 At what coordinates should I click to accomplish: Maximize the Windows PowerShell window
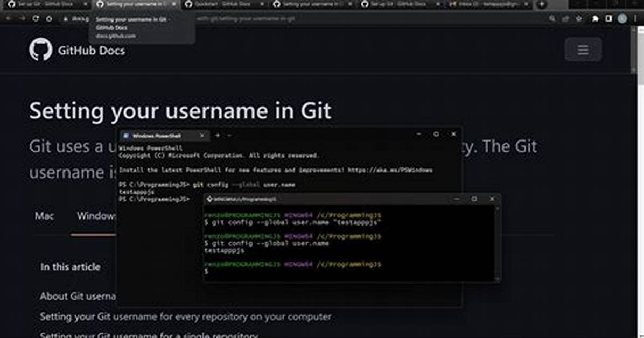[436, 135]
